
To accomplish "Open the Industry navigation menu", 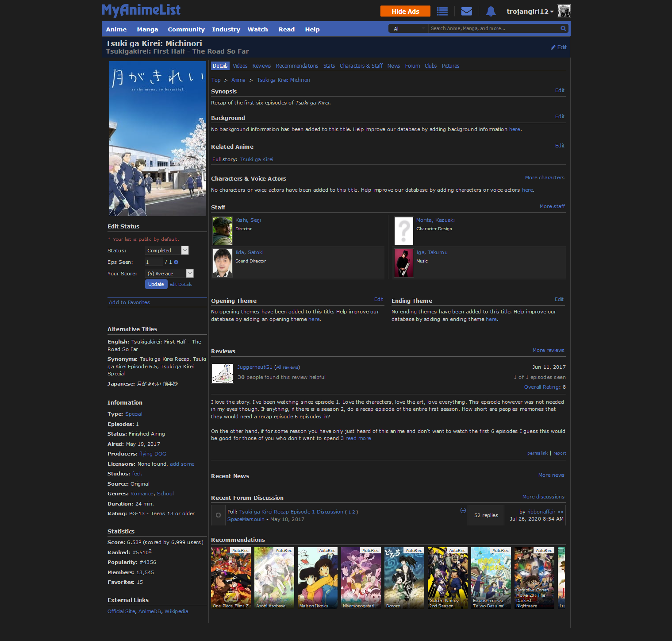I will [226, 29].
